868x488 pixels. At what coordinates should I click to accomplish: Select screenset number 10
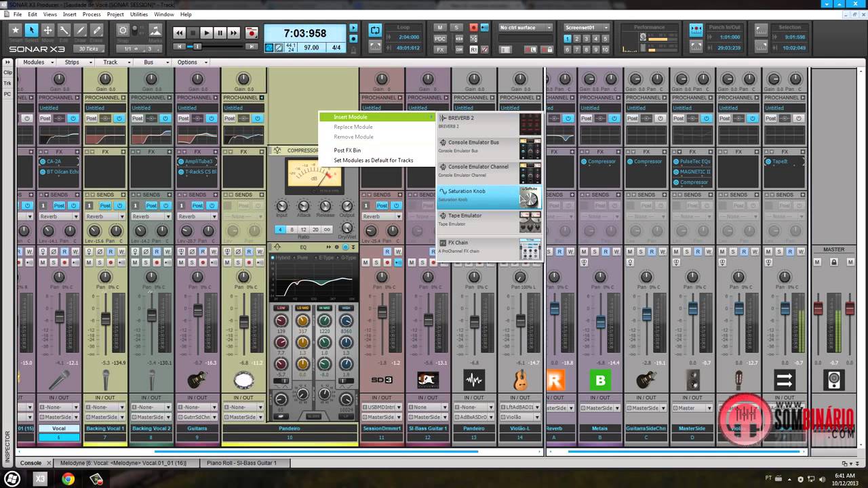click(606, 49)
